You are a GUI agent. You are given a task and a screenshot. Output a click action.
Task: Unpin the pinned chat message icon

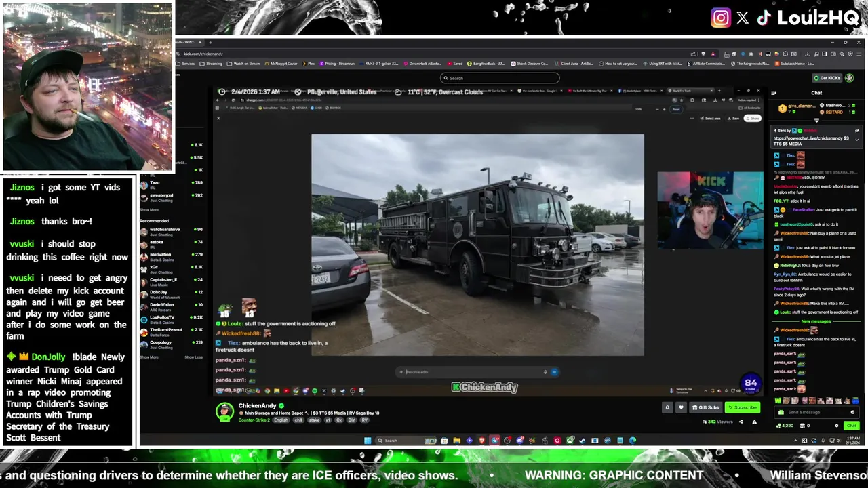857,131
